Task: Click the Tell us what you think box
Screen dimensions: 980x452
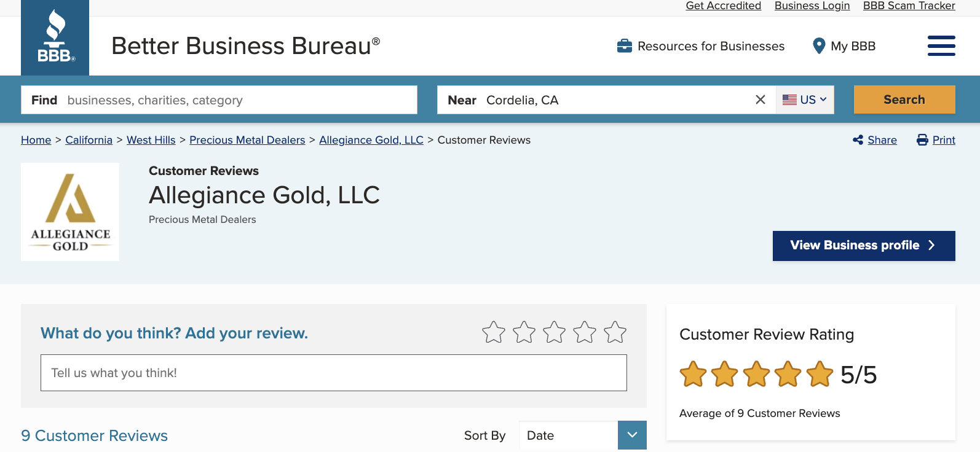Action: 334,373
